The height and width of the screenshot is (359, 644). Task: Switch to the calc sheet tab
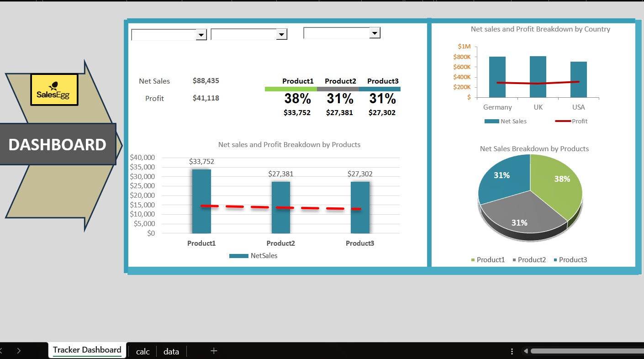143,351
